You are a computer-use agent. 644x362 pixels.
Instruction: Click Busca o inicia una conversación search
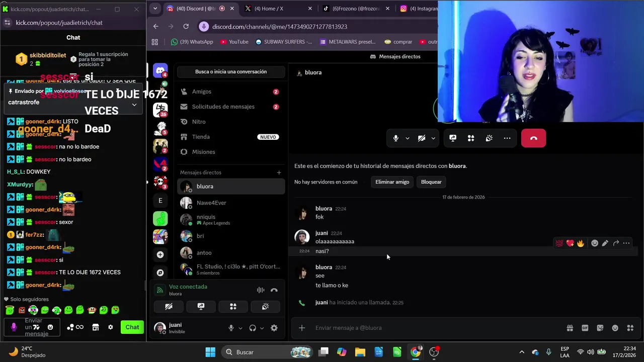[231, 71]
